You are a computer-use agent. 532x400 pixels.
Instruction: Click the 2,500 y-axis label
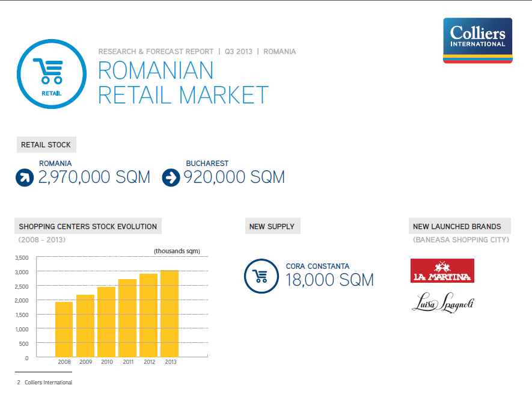pyautogui.click(x=22, y=286)
